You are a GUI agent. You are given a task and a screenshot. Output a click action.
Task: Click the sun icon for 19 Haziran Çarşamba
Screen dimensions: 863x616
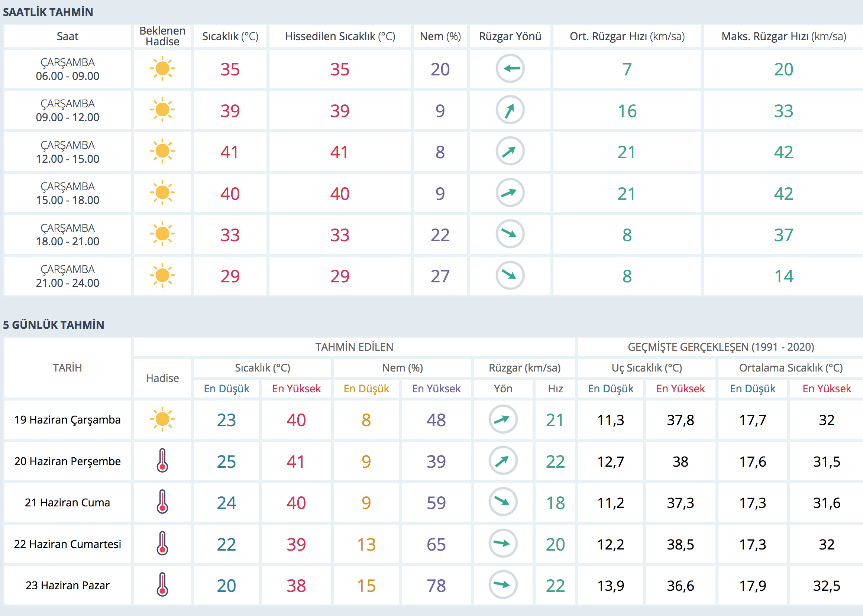point(162,419)
